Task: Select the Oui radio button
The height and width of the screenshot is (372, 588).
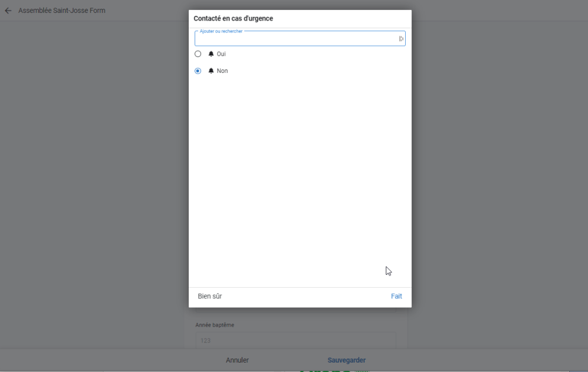Action: [x=198, y=54]
